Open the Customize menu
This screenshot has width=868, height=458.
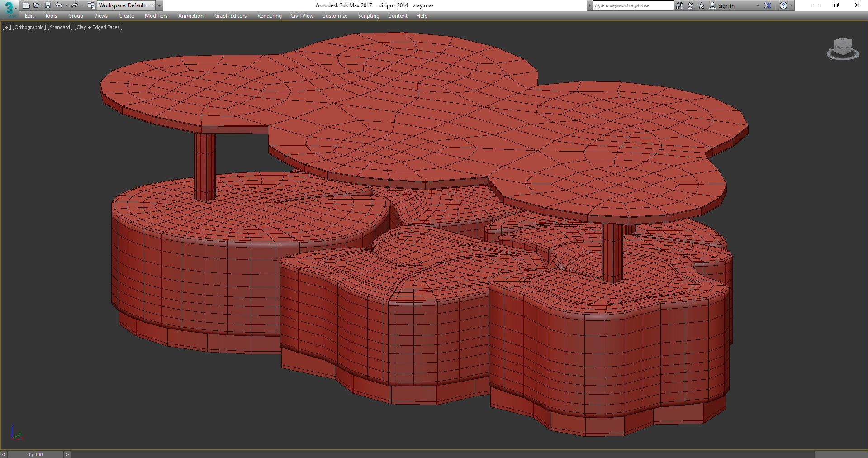click(x=335, y=16)
